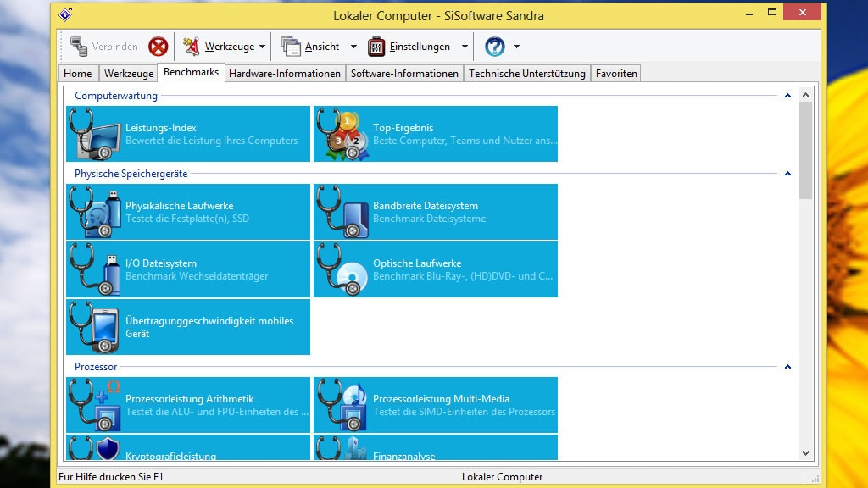The width and height of the screenshot is (868, 488).
Task: Click the Verbinden connect icon
Action: [79, 47]
